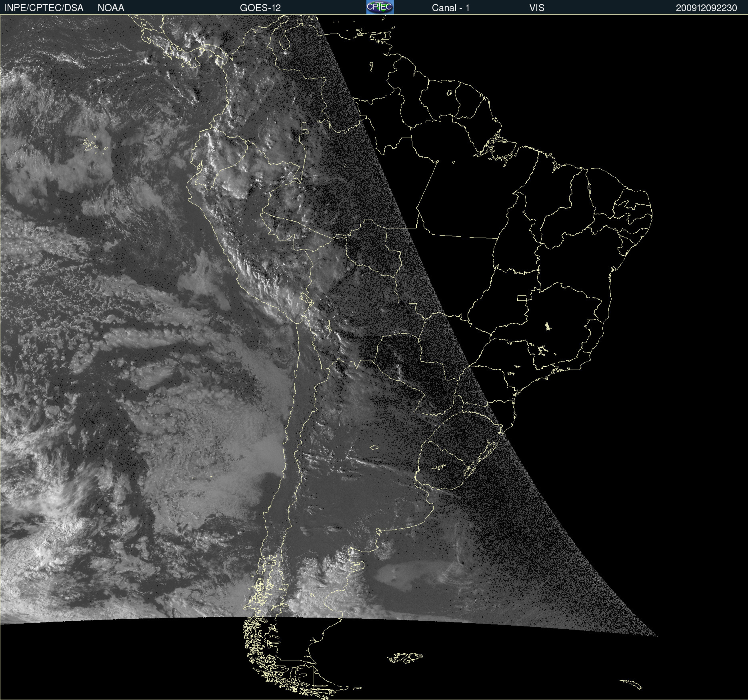Click the INPE/CPTEC/DSA header text
The width and height of the screenshot is (748, 700).
pos(44,8)
